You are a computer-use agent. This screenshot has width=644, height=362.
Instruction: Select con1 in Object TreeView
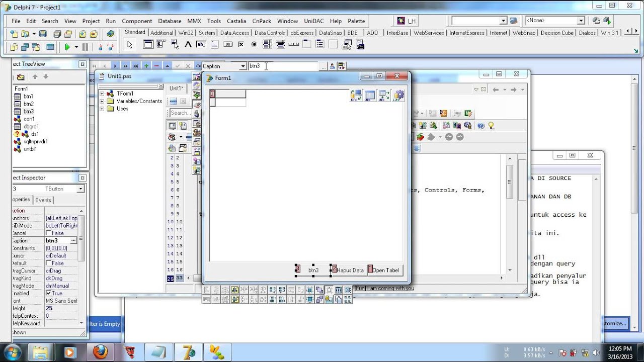tap(29, 119)
